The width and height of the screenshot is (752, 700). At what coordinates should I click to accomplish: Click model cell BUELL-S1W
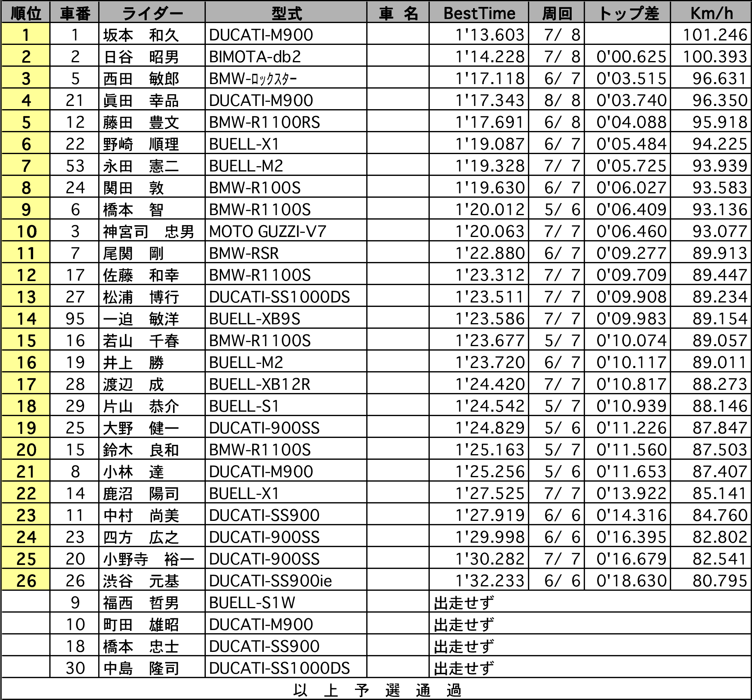252,603
